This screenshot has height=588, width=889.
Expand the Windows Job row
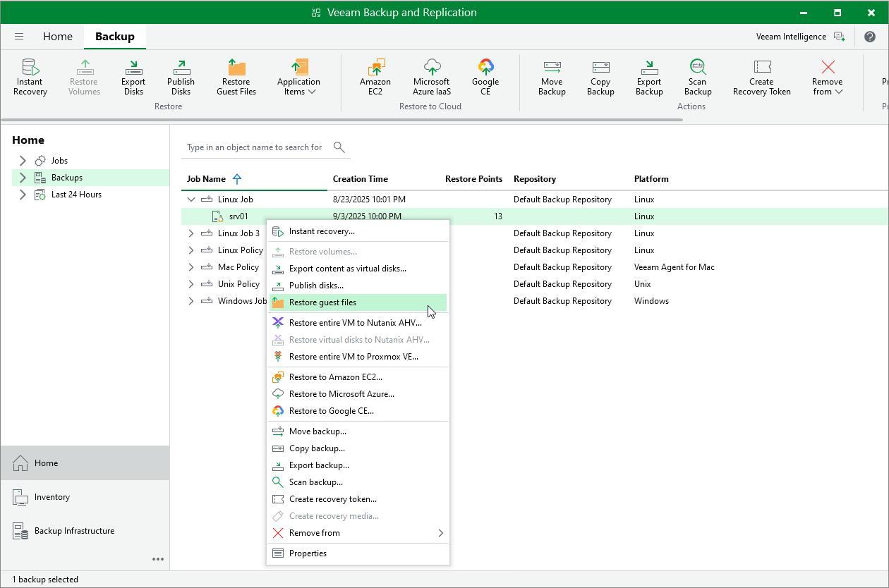tap(190, 301)
